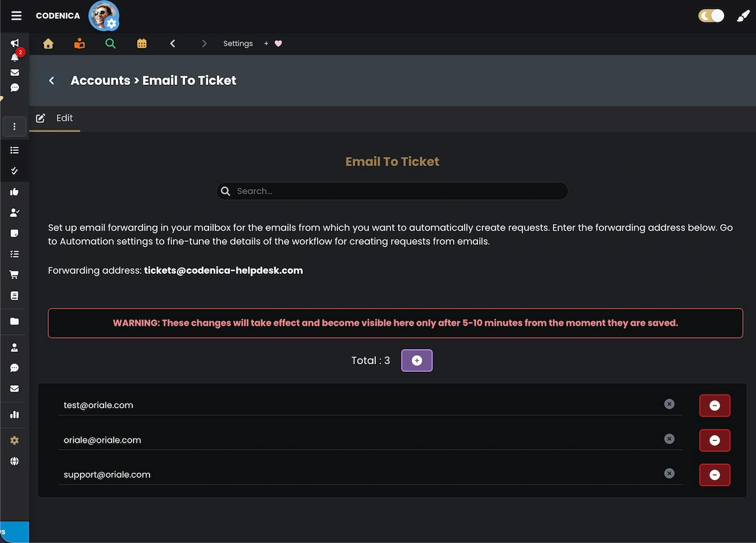Open the Settings breadcrumb tab
The height and width of the screenshot is (543, 756).
point(238,43)
